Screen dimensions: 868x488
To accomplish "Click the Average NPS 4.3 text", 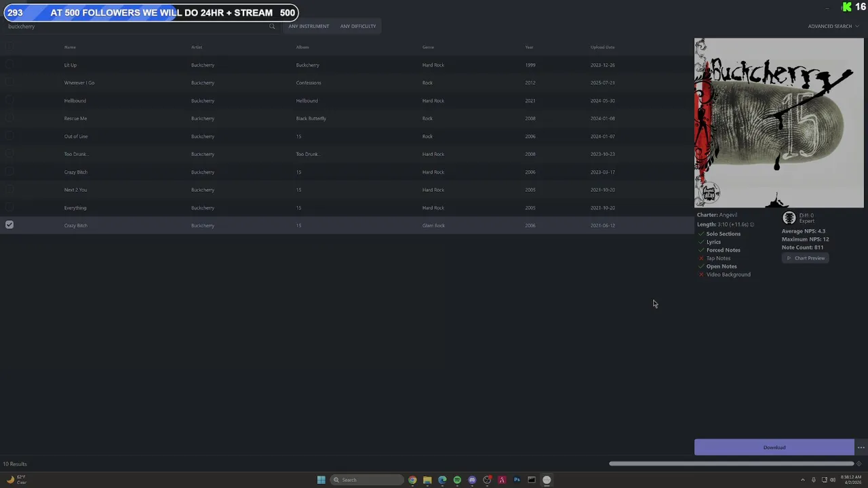I will tap(804, 231).
